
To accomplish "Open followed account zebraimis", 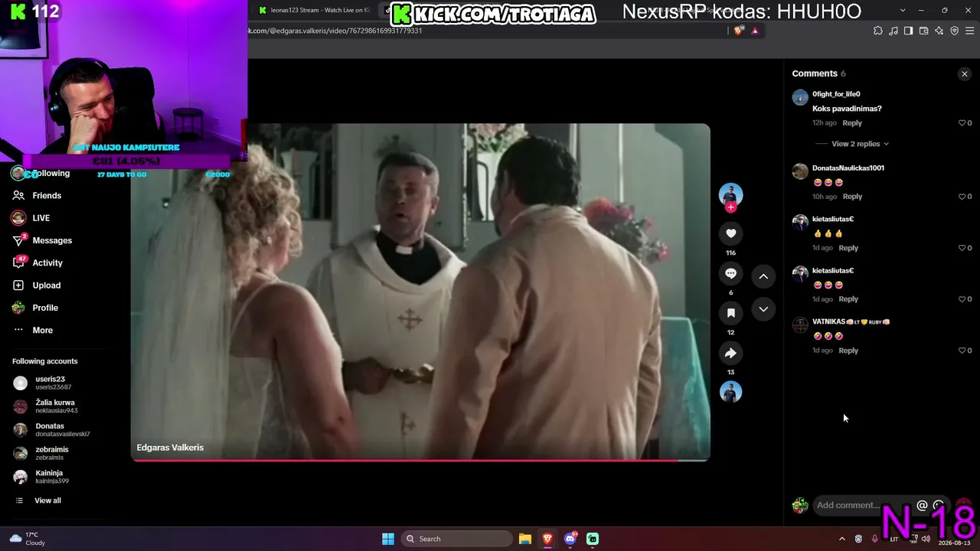I will click(x=51, y=453).
